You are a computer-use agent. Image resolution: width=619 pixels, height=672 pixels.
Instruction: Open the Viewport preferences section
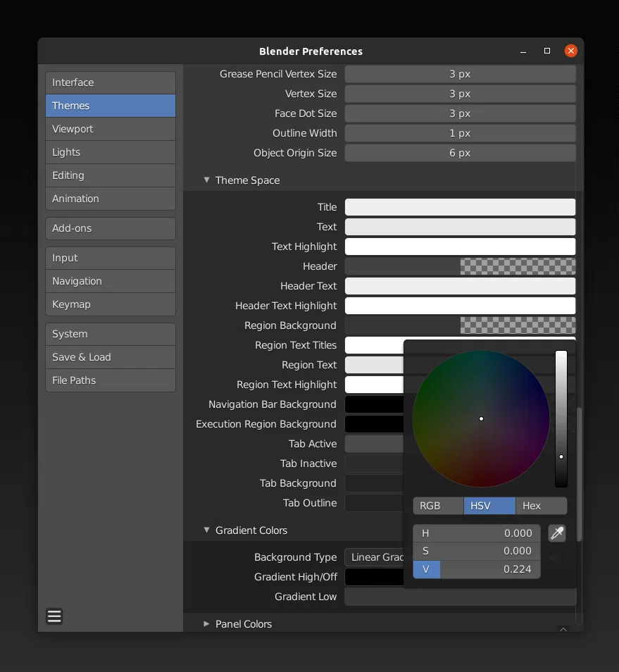[111, 129]
